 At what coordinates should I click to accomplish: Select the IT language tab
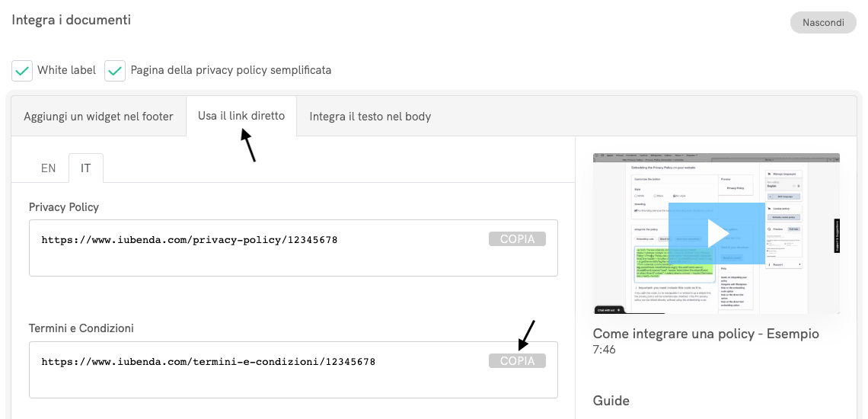tap(85, 168)
